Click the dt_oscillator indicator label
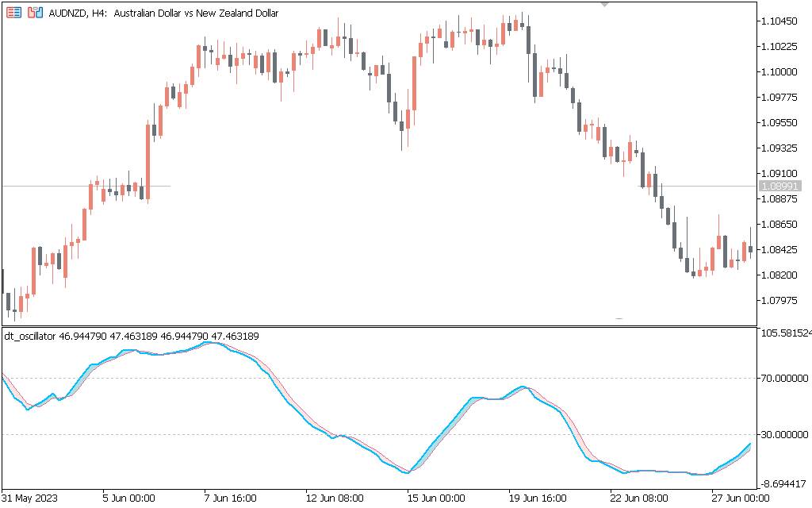 coord(132,337)
